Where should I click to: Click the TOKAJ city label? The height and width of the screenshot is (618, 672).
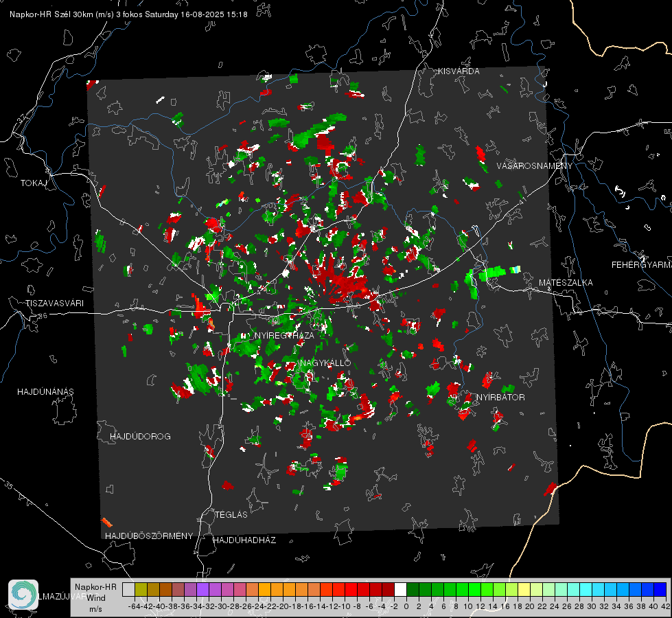click(34, 183)
